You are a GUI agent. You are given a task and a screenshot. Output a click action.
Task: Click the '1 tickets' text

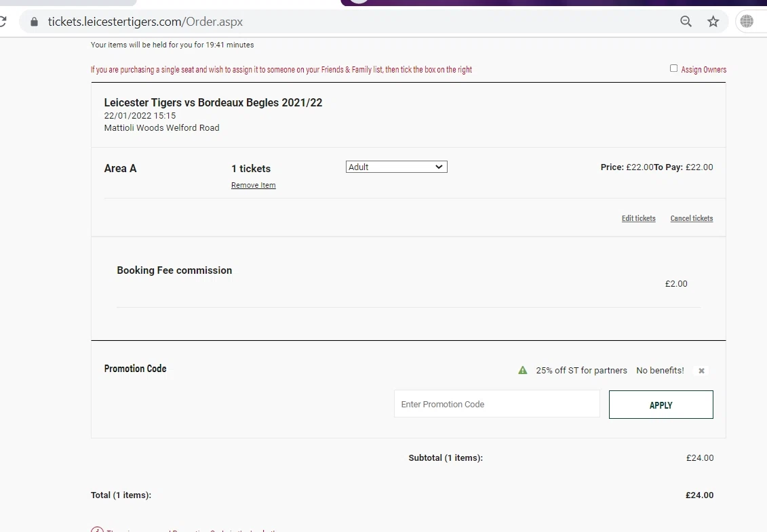coord(251,168)
